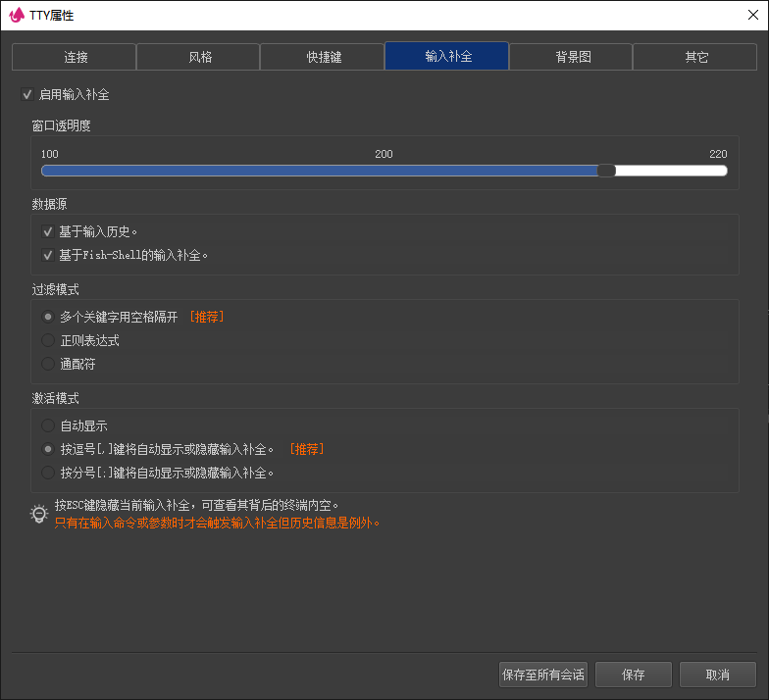This screenshot has width=769, height=700.
Task: Switch to the 其它 tab
Action: [x=694, y=57]
